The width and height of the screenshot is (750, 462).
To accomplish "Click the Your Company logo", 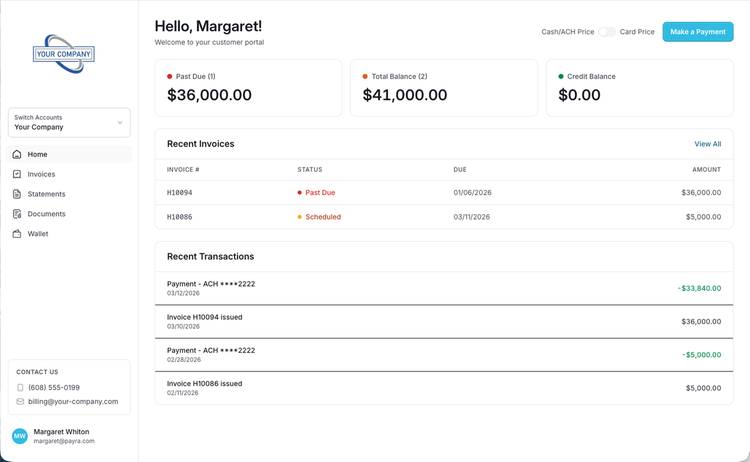I will (64, 54).
